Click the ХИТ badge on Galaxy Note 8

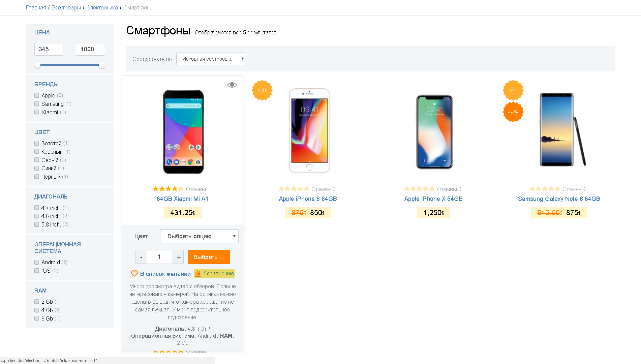coord(513,90)
